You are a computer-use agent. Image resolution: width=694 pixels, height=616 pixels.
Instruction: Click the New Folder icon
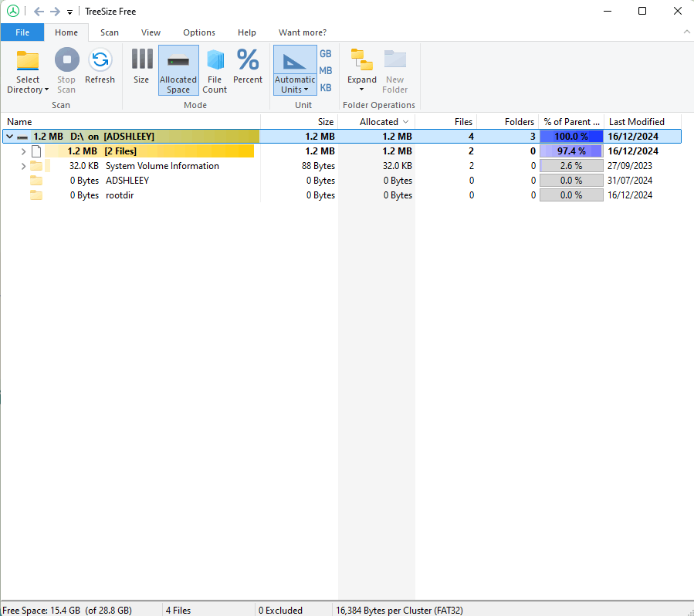[394, 59]
